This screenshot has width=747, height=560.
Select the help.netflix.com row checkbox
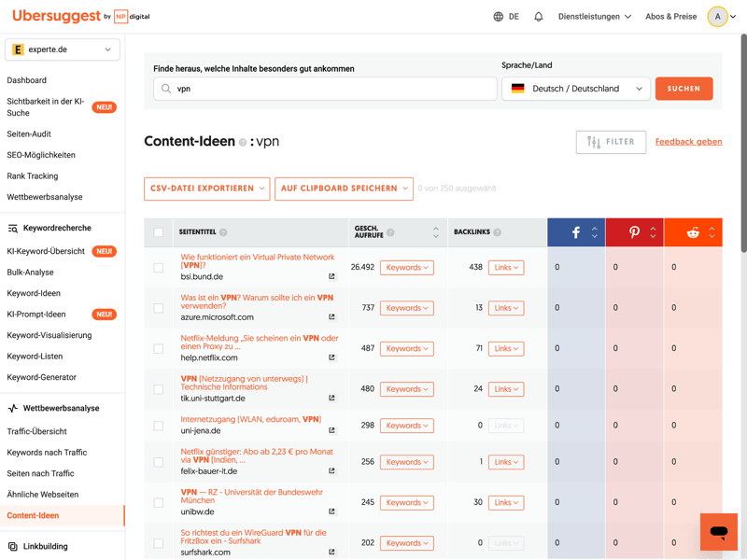coord(159,349)
